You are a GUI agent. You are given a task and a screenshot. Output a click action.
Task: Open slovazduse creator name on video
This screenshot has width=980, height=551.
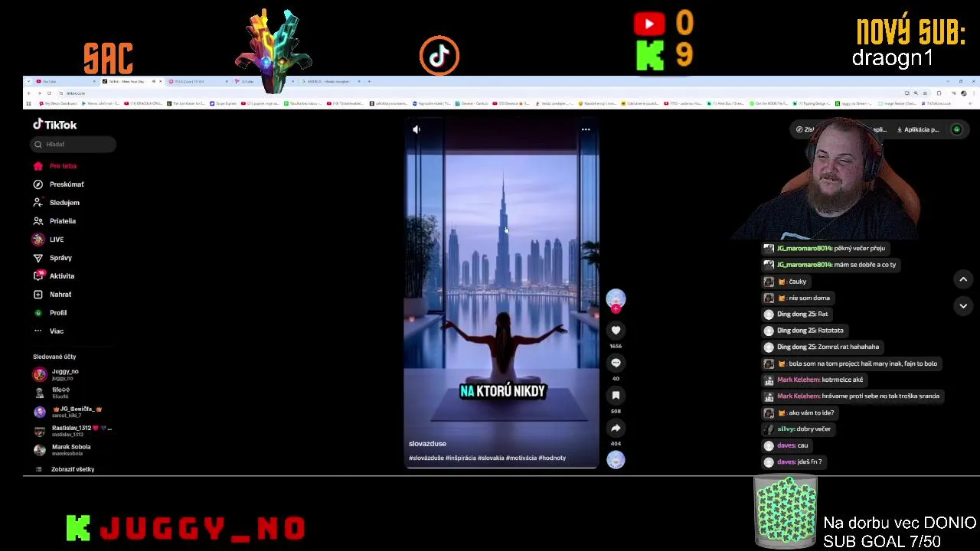(427, 443)
